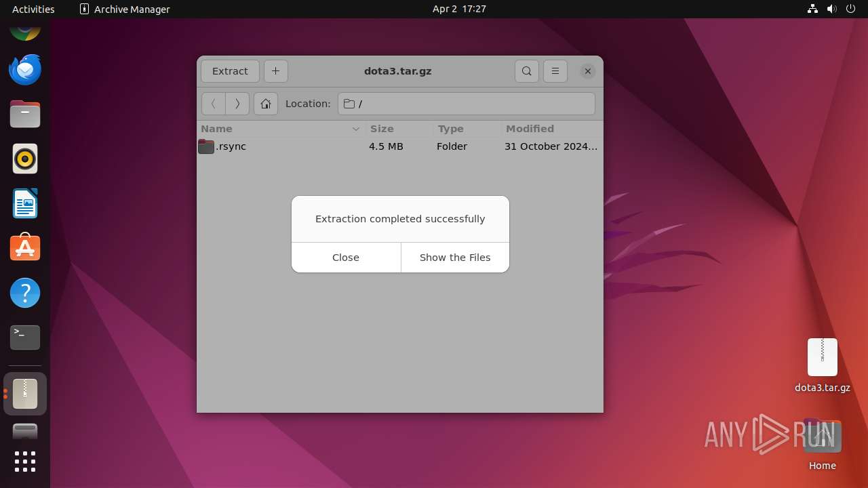Close the Archive Manager window
868x488 pixels.
tap(588, 70)
